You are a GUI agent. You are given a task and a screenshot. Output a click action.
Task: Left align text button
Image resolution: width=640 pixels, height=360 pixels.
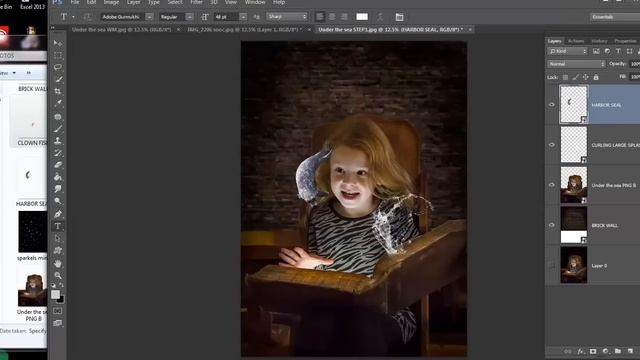coord(320,17)
